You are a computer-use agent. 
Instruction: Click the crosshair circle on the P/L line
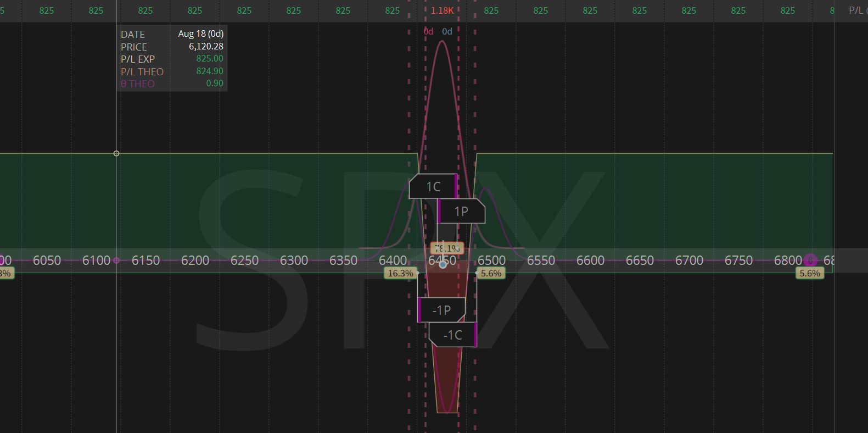[116, 153]
